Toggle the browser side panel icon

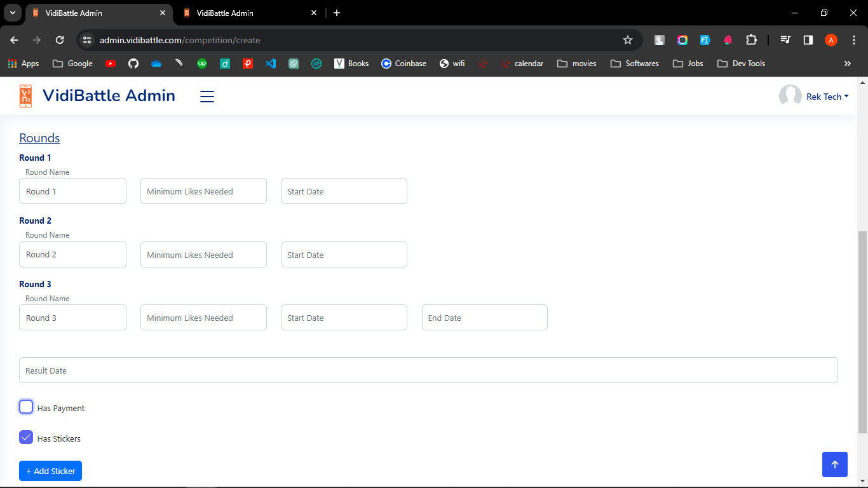pyautogui.click(x=808, y=40)
